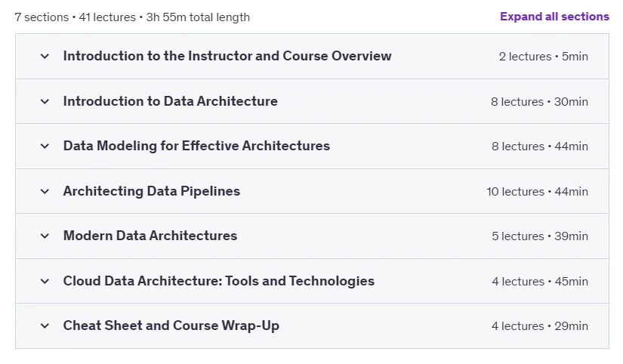623x364 pixels.
Task: Open the Introduction to the Instructor and Course Overview title
Action: 227,56
